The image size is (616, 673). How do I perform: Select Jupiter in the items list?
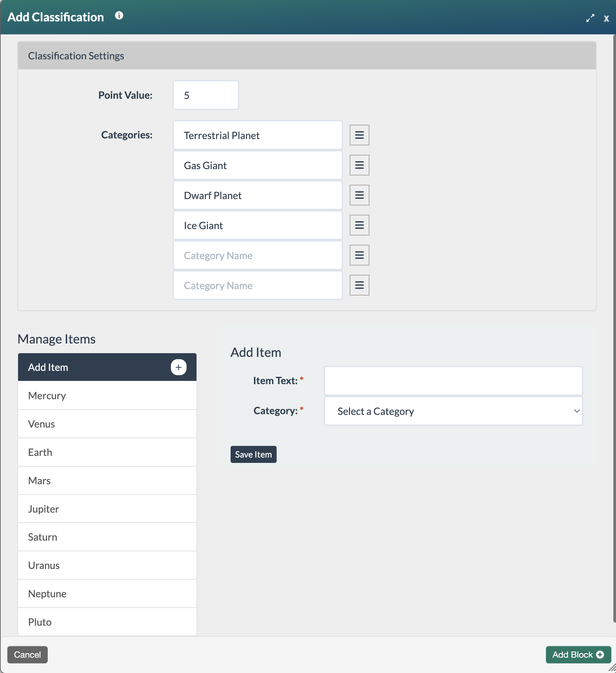pos(107,509)
